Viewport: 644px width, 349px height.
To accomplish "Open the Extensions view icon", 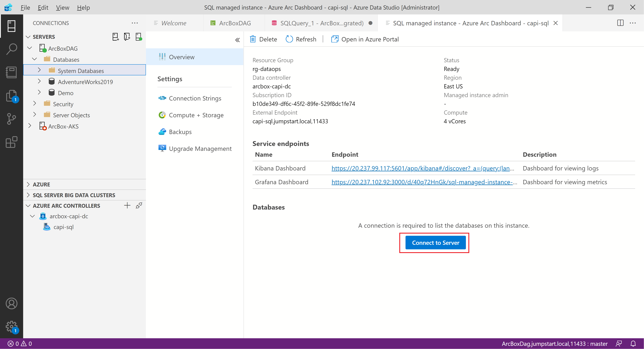I will pos(12,142).
